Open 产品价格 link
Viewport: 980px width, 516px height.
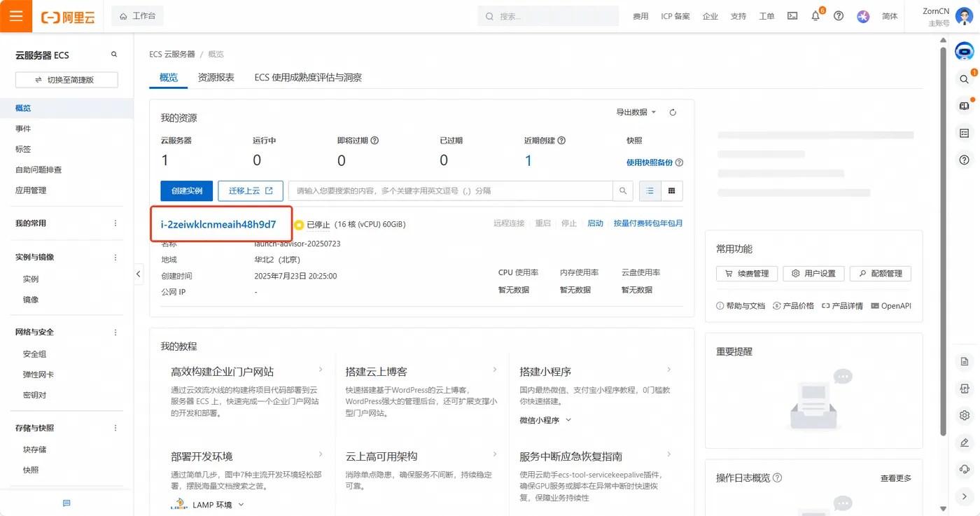(x=793, y=306)
